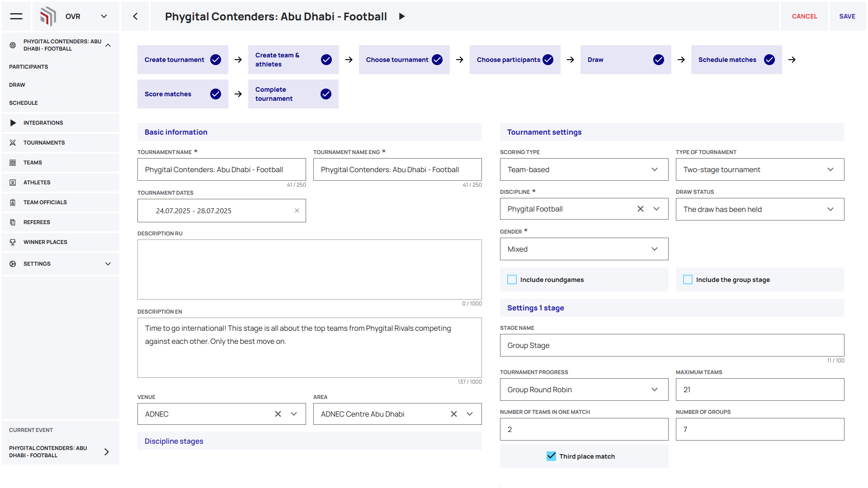Viewport: 868px width, 488px height.
Task: Go to the Schedule matches step
Action: point(736,60)
